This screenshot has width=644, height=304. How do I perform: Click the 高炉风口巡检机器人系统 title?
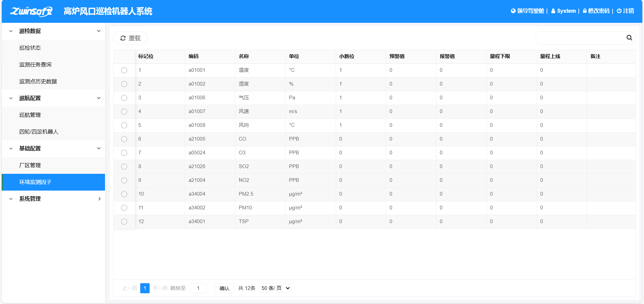[x=108, y=11]
